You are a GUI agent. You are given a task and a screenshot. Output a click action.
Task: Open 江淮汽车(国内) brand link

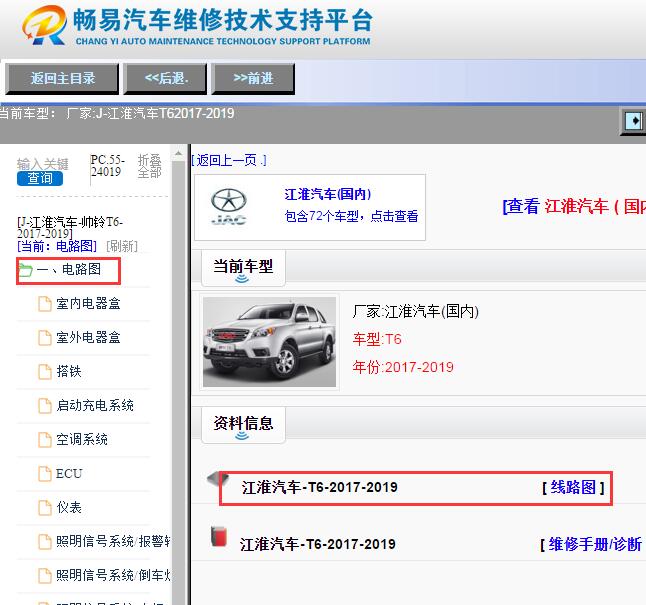[328, 194]
